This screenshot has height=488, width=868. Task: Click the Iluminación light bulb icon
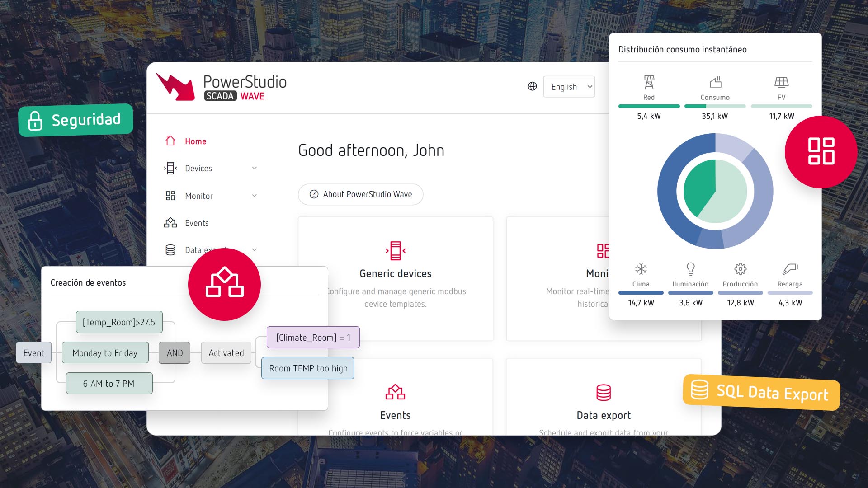(x=690, y=269)
